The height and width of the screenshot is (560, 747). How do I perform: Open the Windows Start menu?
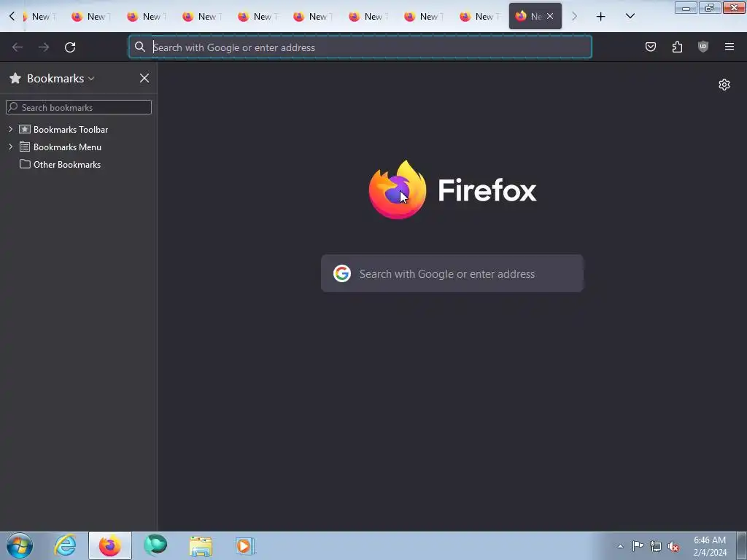pos(20,545)
